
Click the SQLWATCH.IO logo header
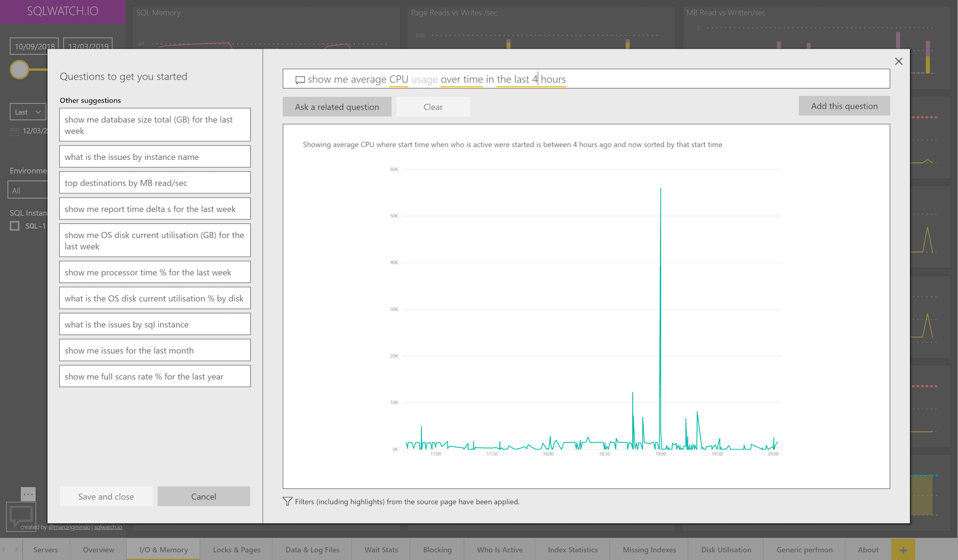pos(62,11)
